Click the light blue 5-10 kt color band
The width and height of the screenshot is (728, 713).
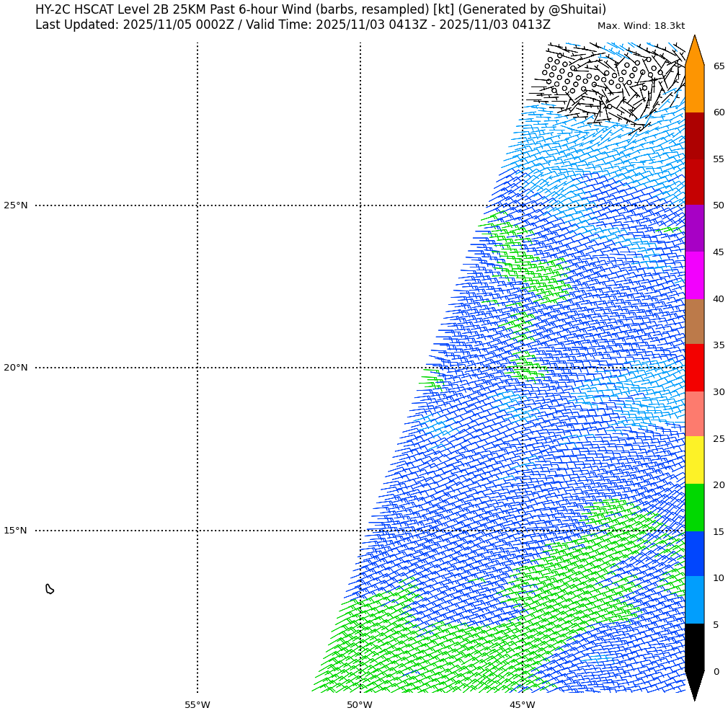tap(694, 600)
